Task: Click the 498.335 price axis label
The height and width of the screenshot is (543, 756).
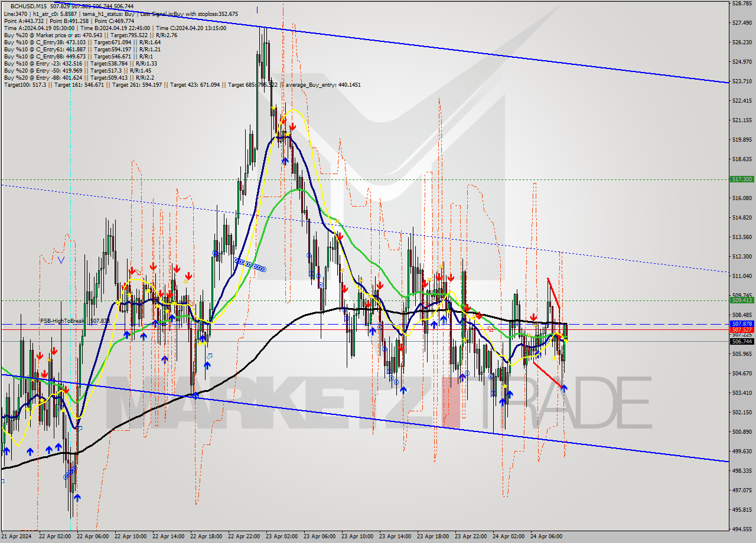Action: 741,471
